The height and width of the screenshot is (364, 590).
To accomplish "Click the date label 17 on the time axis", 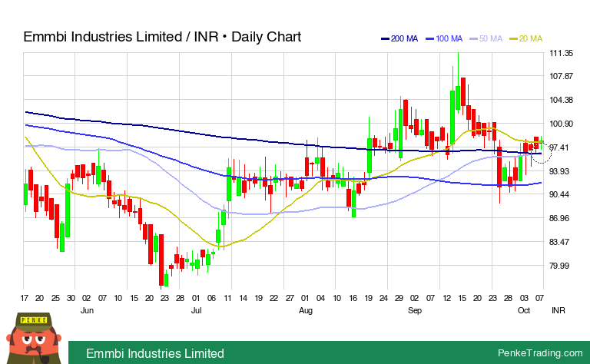I will click(24, 298).
